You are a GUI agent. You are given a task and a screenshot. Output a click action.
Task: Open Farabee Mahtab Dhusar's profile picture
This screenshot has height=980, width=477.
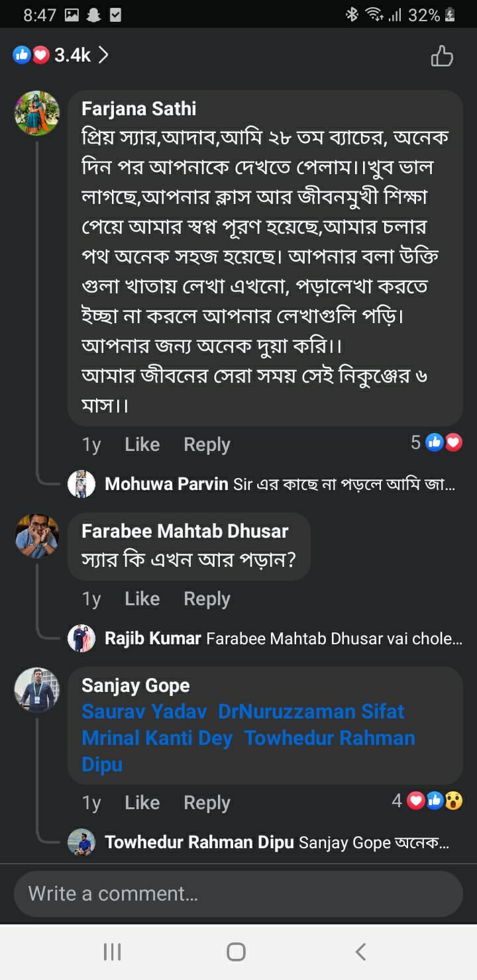click(37, 535)
